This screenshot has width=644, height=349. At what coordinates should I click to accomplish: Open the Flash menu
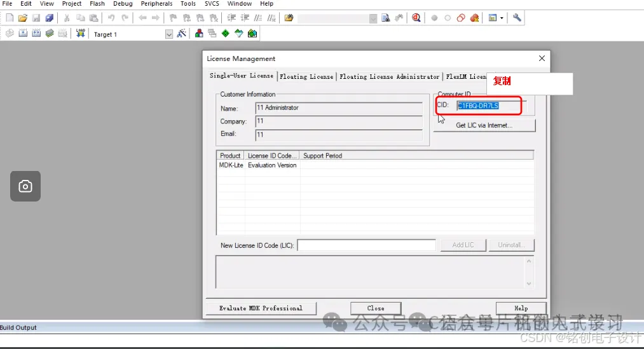(x=97, y=4)
